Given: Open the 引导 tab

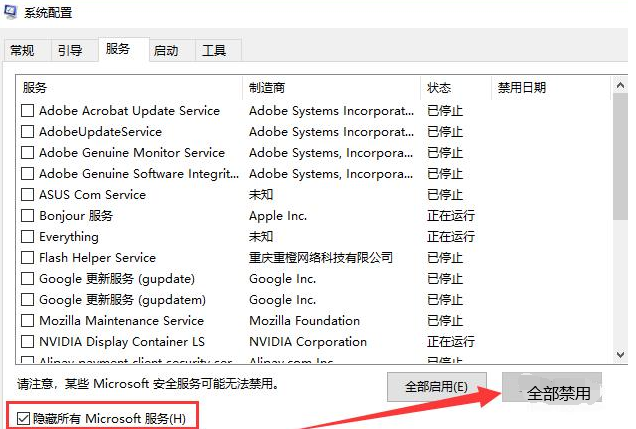Looking at the screenshot, I should point(70,51).
